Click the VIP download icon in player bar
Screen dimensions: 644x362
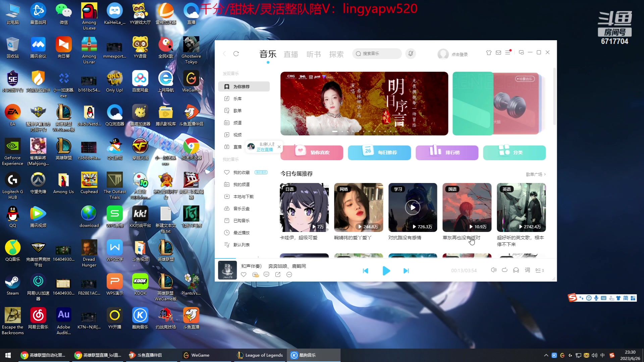(255, 275)
